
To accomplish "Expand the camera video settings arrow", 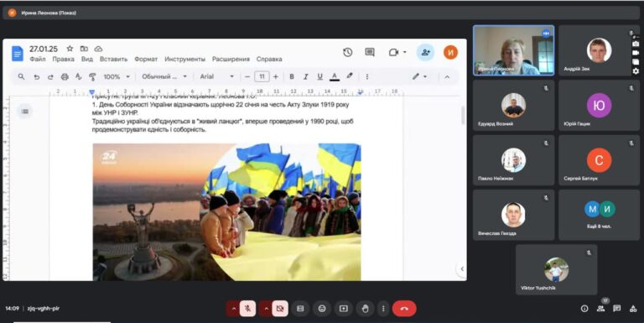I will pyautogui.click(x=266, y=309).
